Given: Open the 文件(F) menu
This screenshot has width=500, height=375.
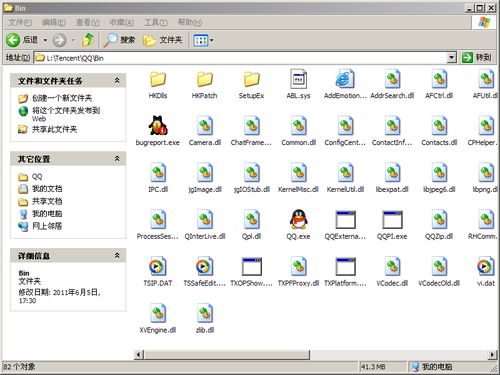Looking at the screenshot, I should click(20, 22).
